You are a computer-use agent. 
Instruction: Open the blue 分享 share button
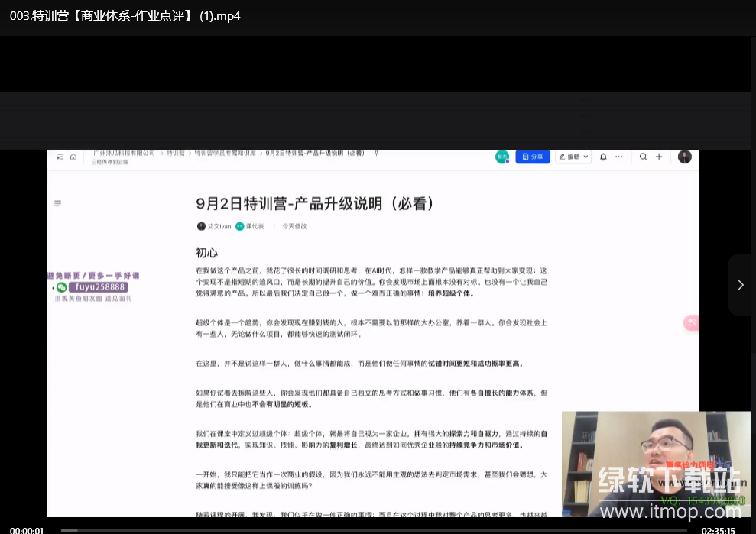click(533, 157)
